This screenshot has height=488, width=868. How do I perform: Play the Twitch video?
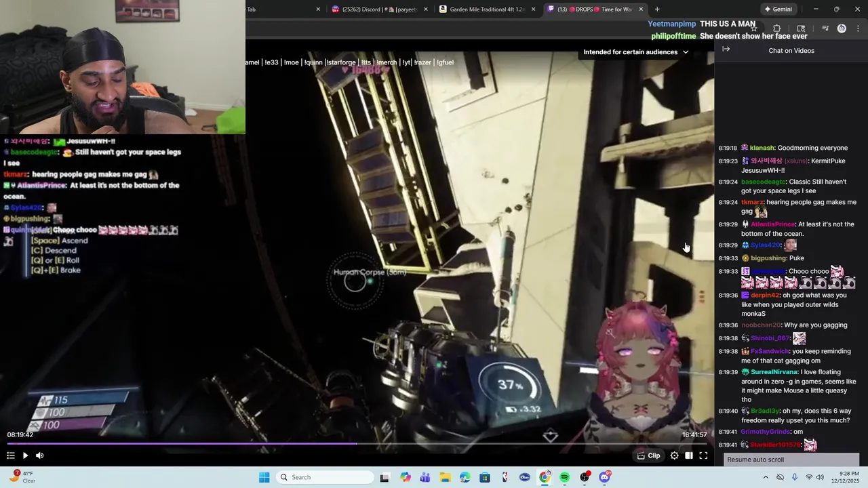pyautogui.click(x=25, y=455)
